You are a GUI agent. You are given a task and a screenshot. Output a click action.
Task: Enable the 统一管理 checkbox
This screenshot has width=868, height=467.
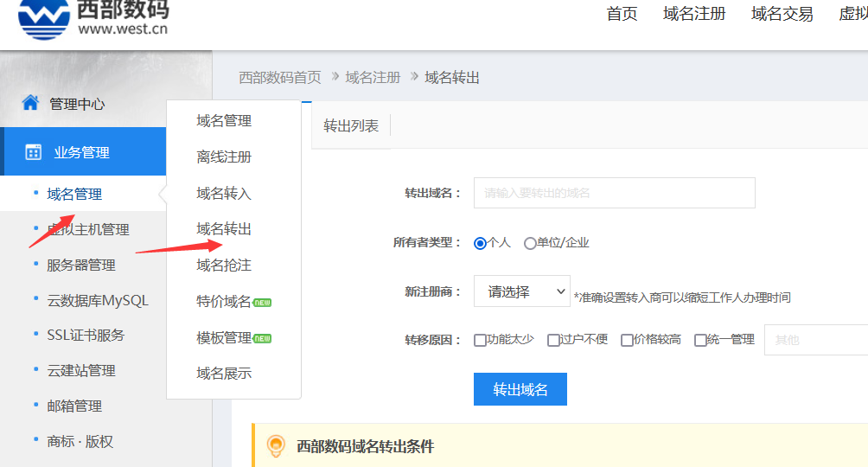click(700, 340)
